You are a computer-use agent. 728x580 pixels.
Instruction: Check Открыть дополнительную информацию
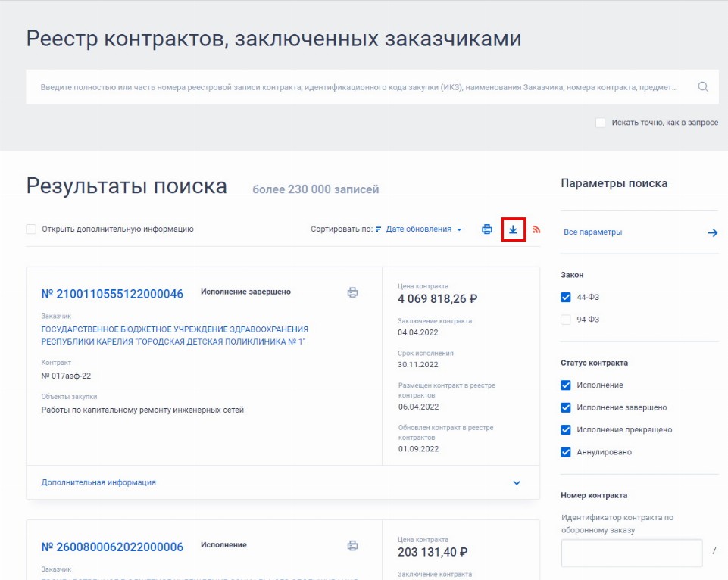(31, 229)
